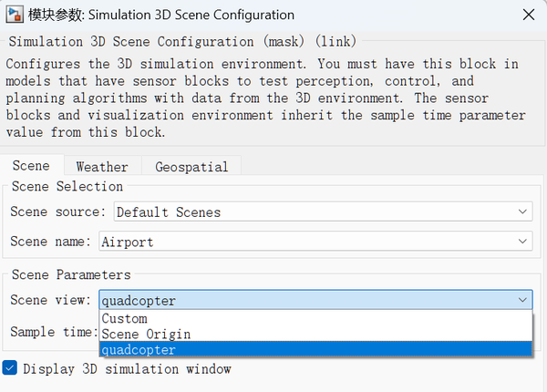
Task: Click the Sample time label
Action: pos(53,332)
